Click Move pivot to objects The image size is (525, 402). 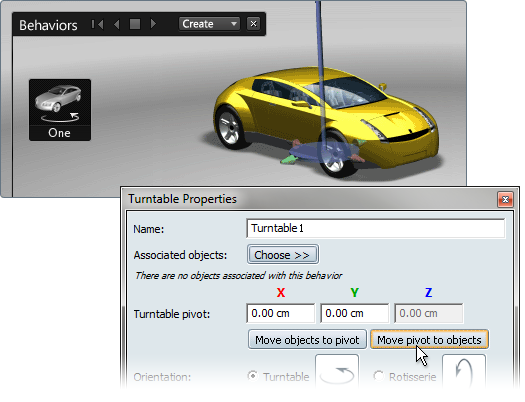tap(429, 340)
